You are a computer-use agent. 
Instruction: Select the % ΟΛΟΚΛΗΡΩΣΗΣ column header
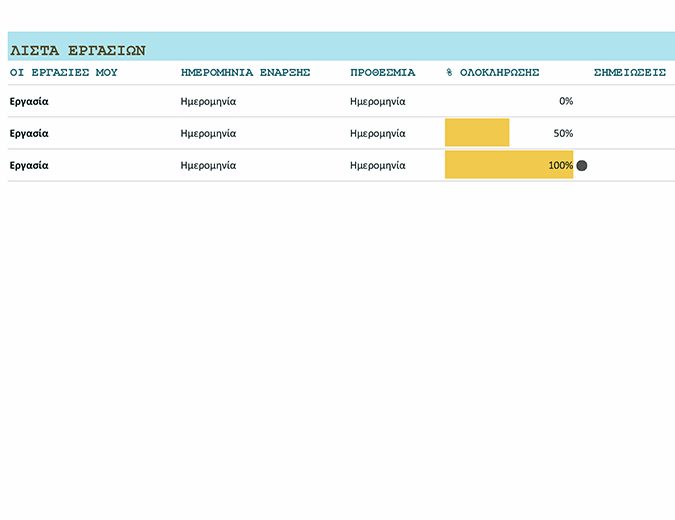(x=493, y=73)
